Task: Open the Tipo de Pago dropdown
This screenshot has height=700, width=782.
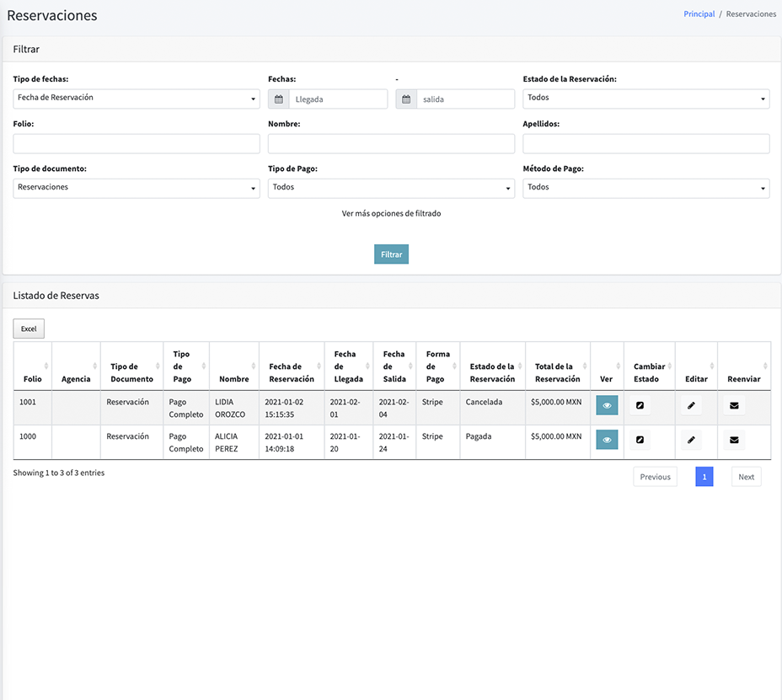Action: [391, 188]
